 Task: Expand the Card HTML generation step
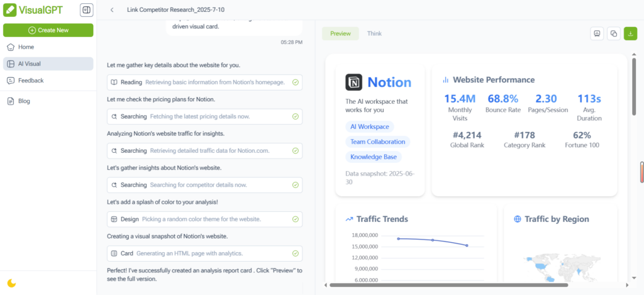[204, 253]
